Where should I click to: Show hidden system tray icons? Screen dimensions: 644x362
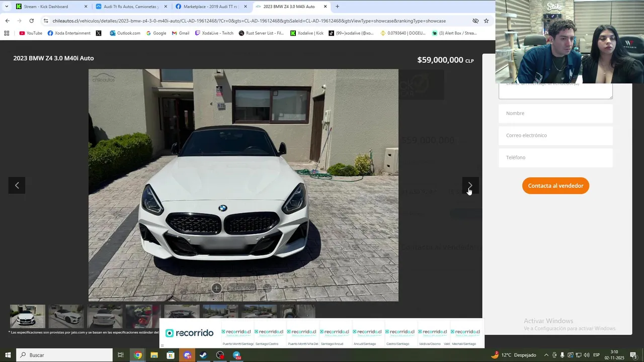point(546,355)
